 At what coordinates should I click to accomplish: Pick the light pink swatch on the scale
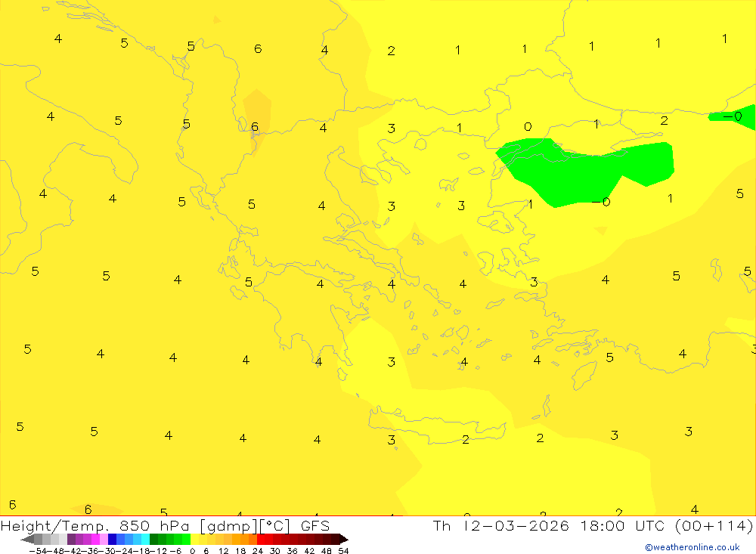click(x=104, y=540)
